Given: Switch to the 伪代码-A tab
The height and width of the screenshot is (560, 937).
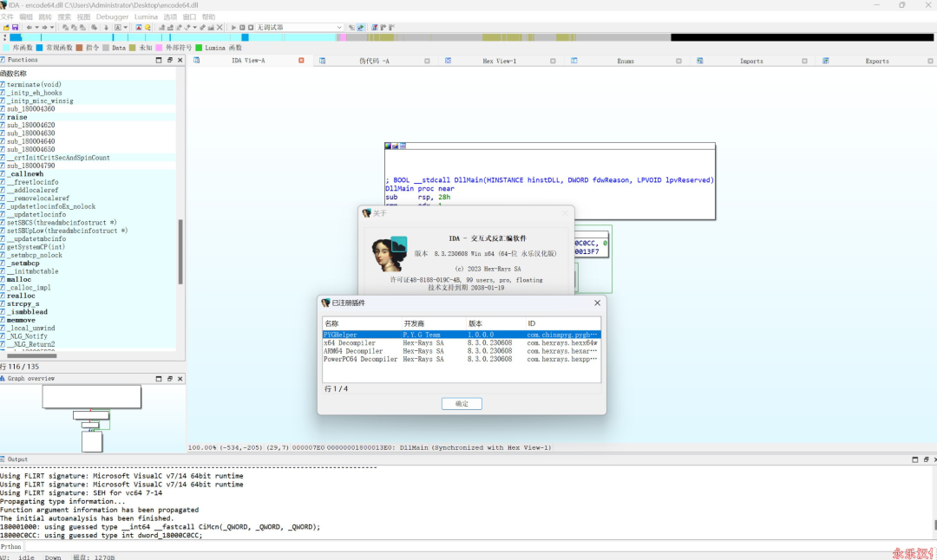Looking at the screenshot, I should [374, 61].
